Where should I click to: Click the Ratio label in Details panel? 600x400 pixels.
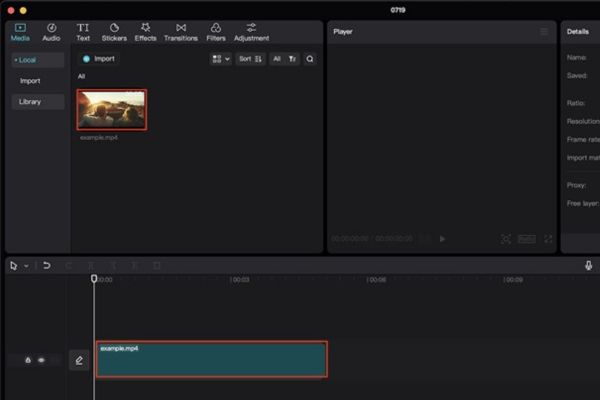tap(576, 103)
